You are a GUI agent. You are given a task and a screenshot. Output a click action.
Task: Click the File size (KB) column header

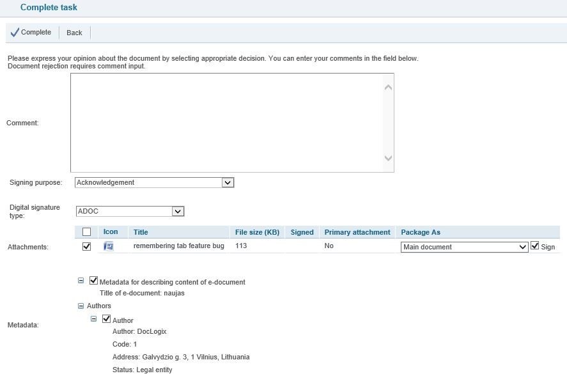coord(257,232)
